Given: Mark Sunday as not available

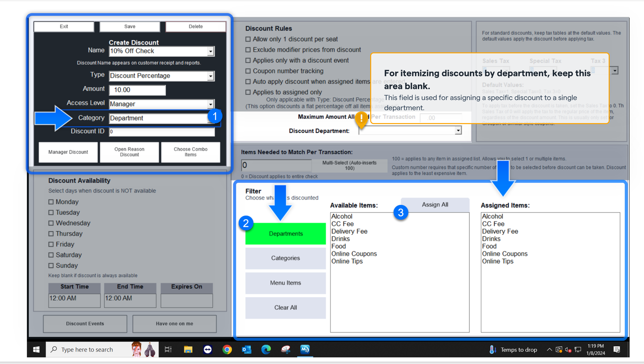Looking at the screenshot, I should pyautogui.click(x=51, y=265).
